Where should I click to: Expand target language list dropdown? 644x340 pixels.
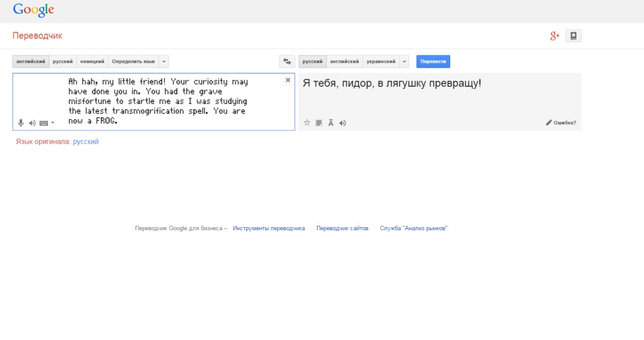(x=405, y=62)
